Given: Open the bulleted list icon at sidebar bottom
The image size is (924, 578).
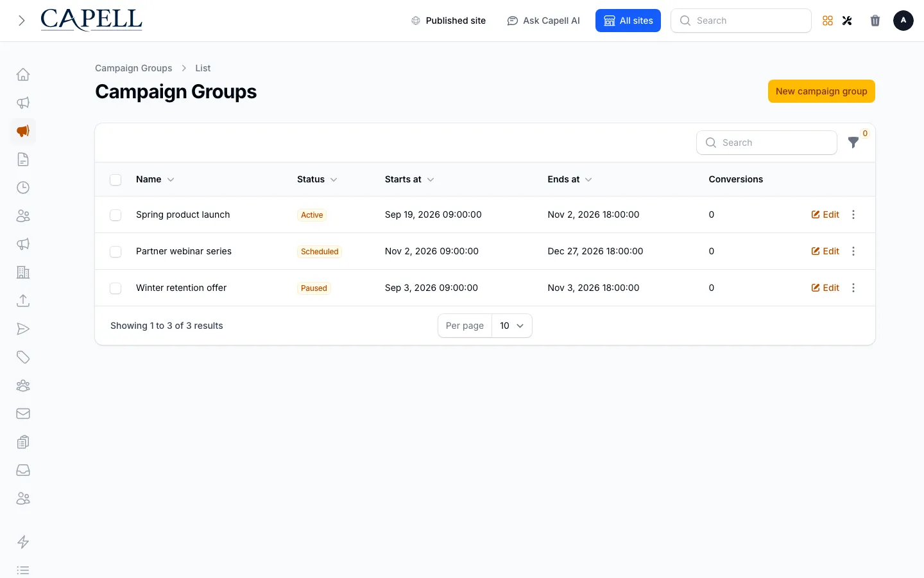Looking at the screenshot, I should click(23, 570).
